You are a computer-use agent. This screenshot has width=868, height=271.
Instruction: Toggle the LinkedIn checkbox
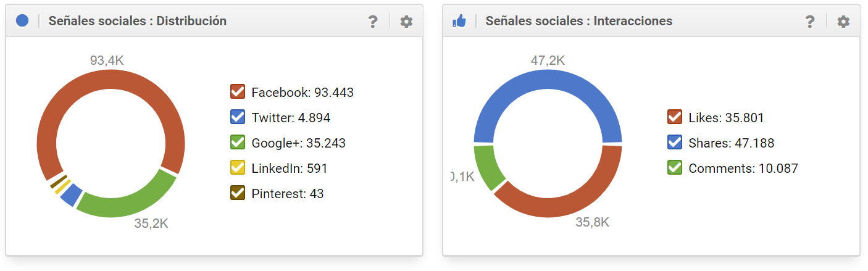point(238,168)
